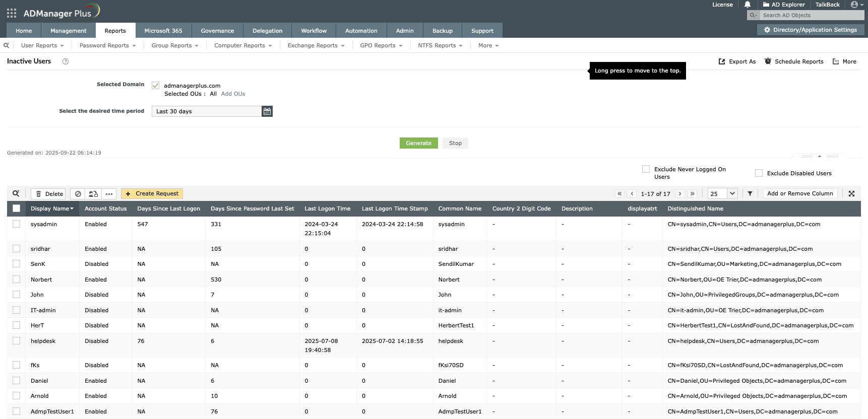Open the time period calendar icon
868x419 pixels.
[267, 111]
